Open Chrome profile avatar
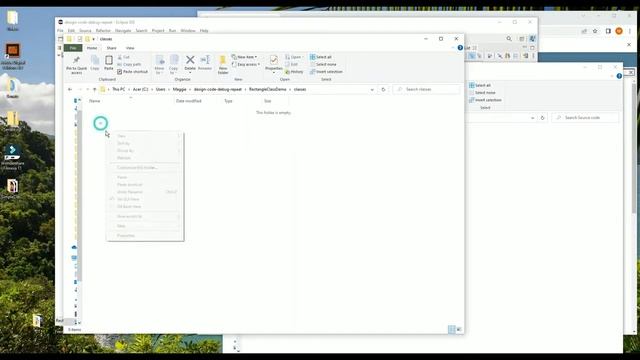Image resolution: width=640 pixels, height=360 pixels. (x=619, y=31)
